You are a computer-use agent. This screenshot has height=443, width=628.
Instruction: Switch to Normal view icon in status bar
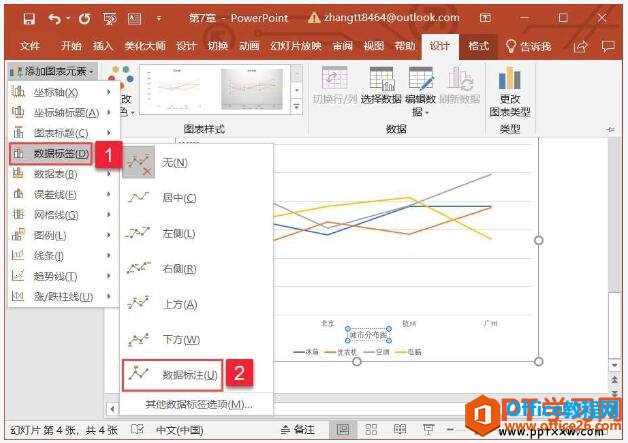pyautogui.click(x=342, y=430)
